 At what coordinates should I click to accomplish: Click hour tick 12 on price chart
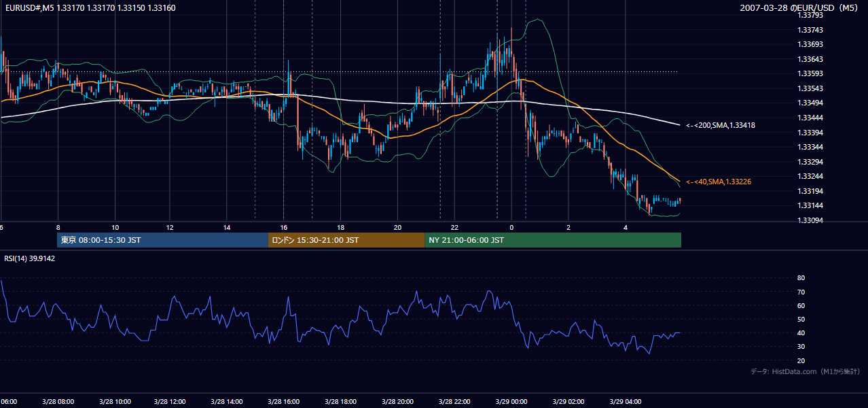coord(171,227)
